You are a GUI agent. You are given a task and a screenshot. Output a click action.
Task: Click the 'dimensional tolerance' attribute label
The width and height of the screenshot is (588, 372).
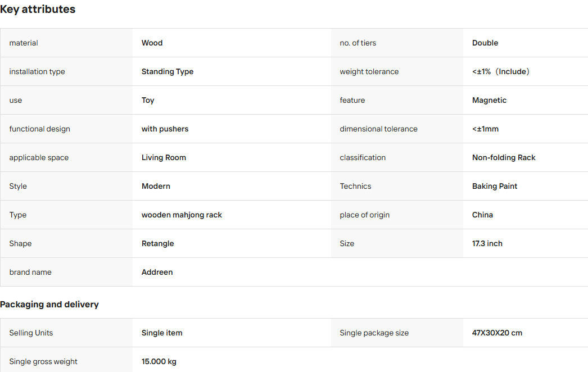(x=378, y=129)
